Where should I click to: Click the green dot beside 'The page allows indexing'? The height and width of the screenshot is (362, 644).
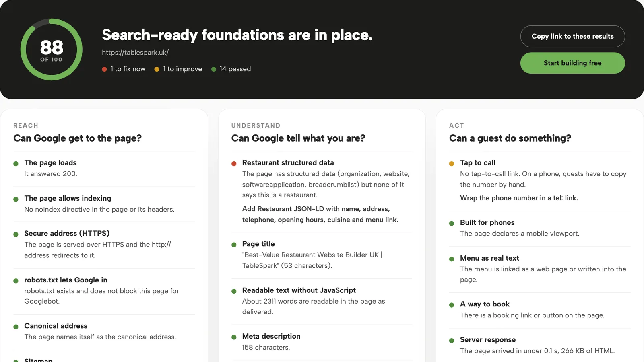16,199
